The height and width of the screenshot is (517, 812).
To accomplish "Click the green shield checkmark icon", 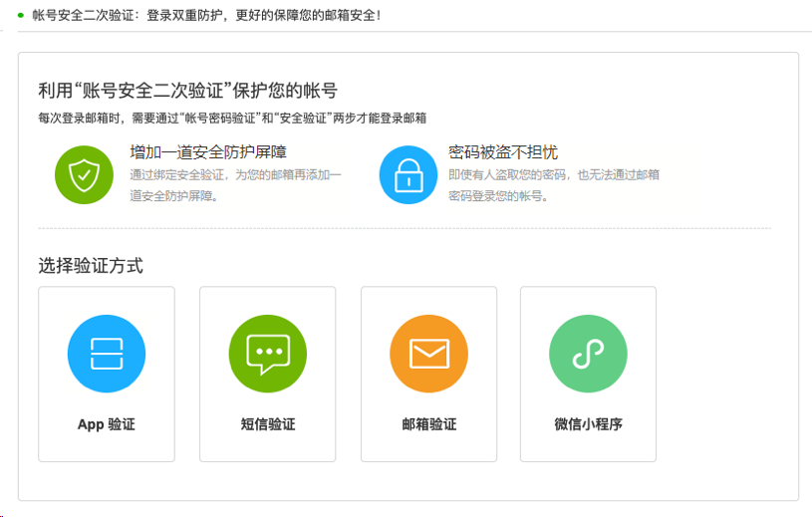I will point(84,175).
